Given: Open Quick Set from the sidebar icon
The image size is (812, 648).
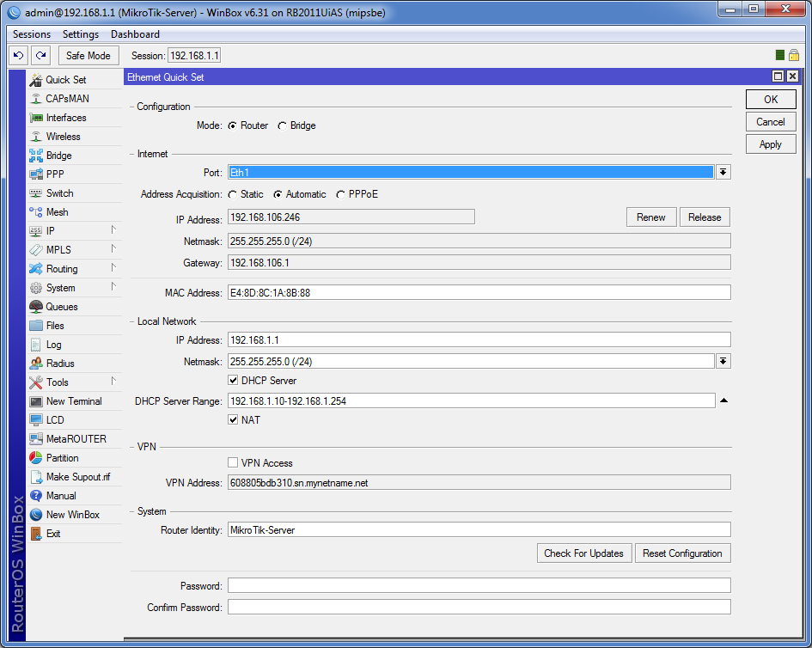Looking at the screenshot, I should tap(36, 80).
